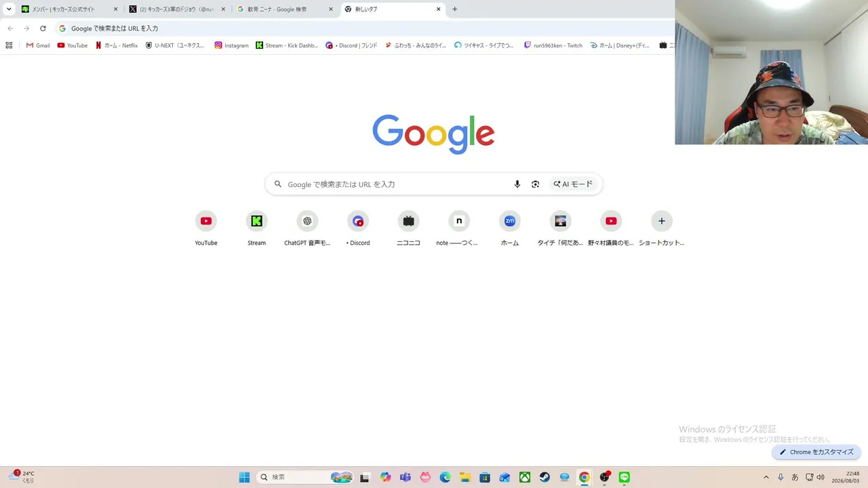Open the Discord | フレンド bookmark
This screenshot has height=488, width=868.
351,45
